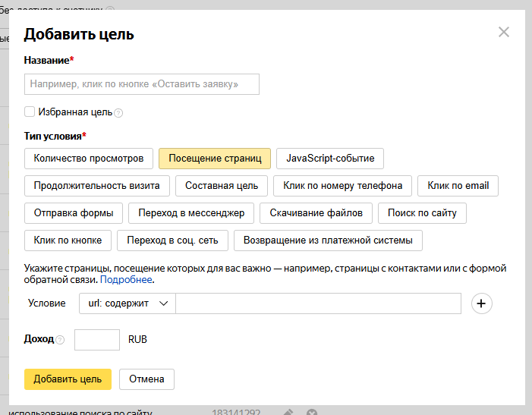Select Поиск по сайту condition type

(423, 213)
